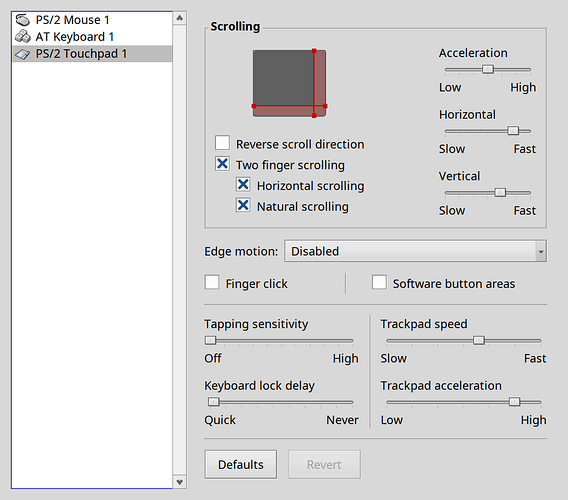Enable Software button areas checkbox
The height and width of the screenshot is (500, 568).
coord(379,282)
